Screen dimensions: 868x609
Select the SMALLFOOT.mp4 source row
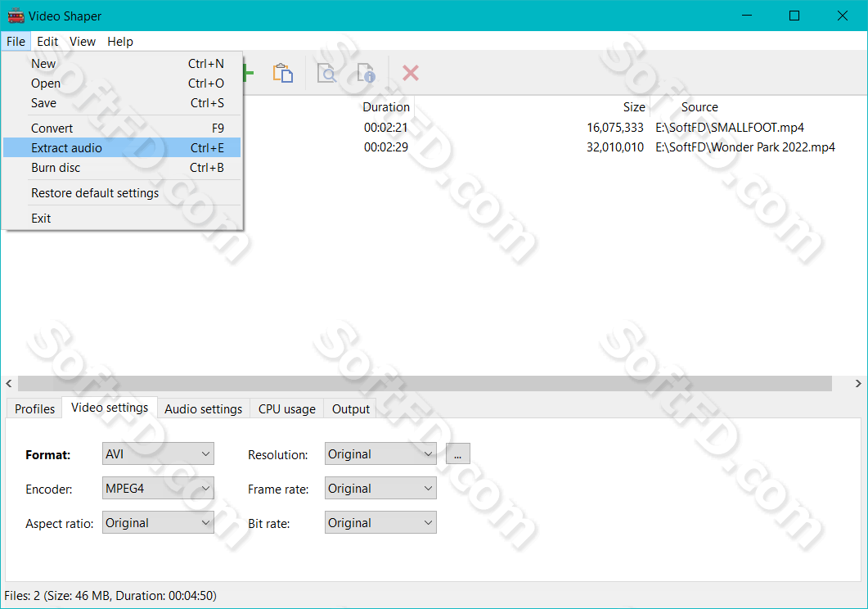pos(730,128)
